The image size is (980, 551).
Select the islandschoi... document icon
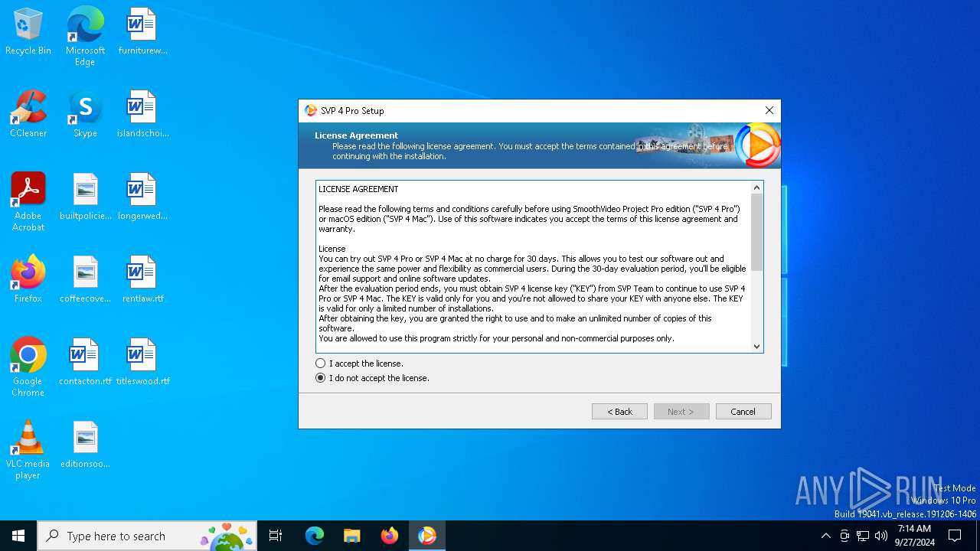coord(142,115)
